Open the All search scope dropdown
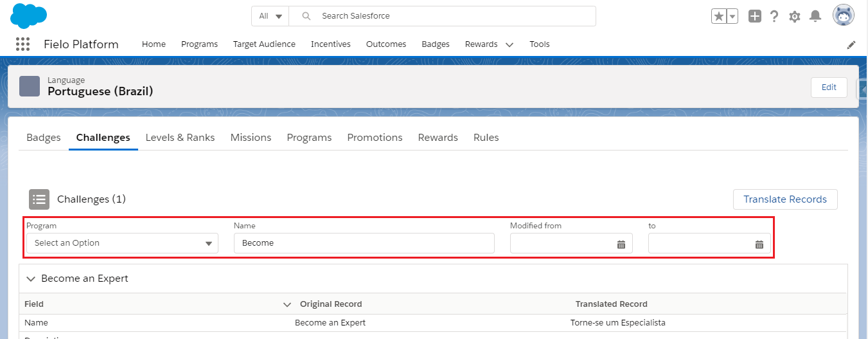Screen dimensions: 868x339 pyautogui.click(x=270, y=16)
